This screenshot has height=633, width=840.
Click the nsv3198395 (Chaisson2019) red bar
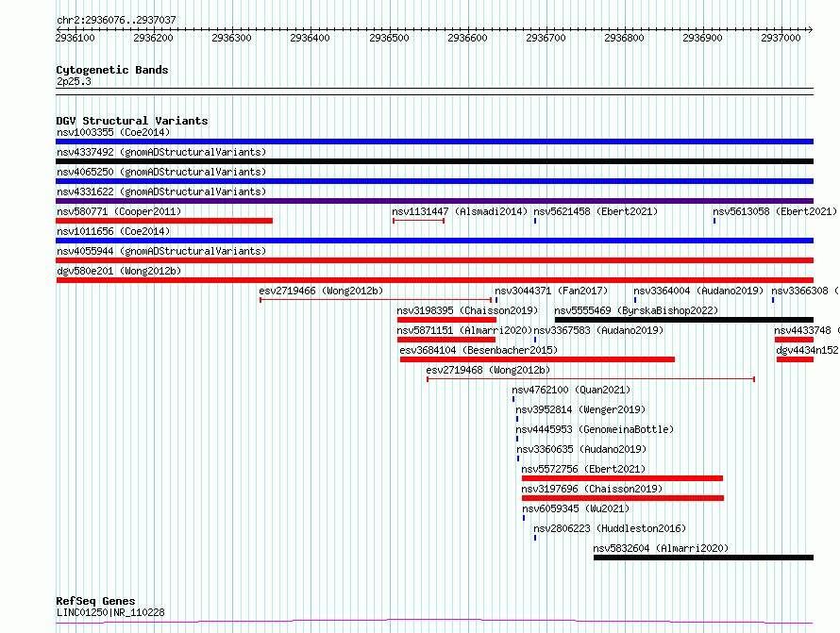(446, 320)
